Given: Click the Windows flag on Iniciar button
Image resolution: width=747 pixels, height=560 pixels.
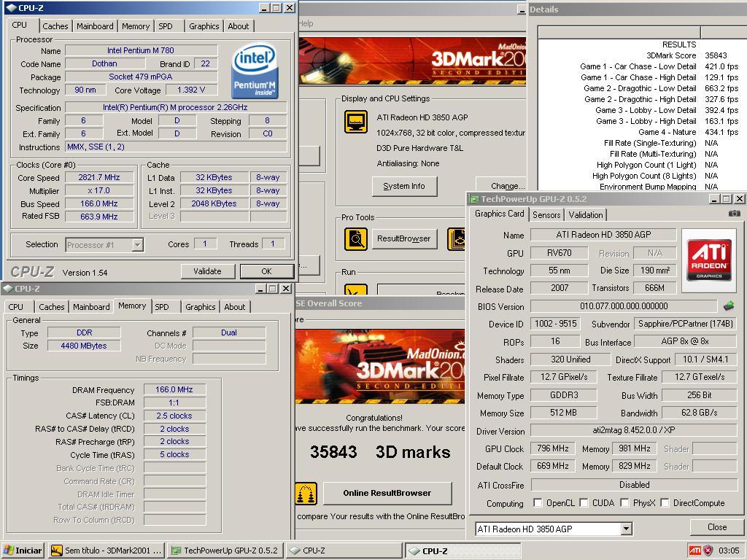Looking at the screenshot, I should click(9, 551).
